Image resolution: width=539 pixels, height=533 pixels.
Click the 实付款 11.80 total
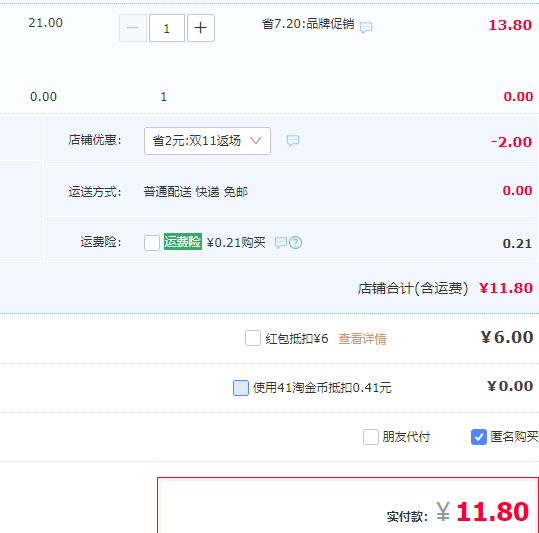tap(482, 512)
